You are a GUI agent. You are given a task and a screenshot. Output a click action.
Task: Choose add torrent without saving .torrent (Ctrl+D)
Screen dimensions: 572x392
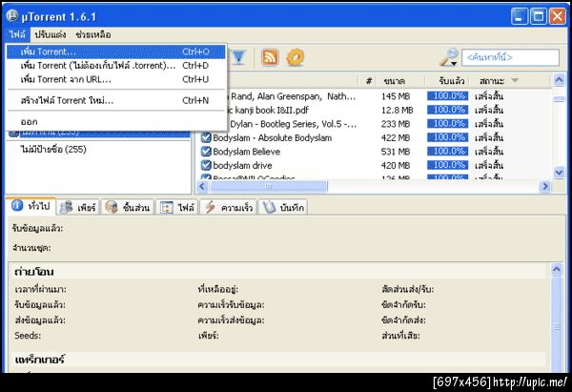(116, 66)
